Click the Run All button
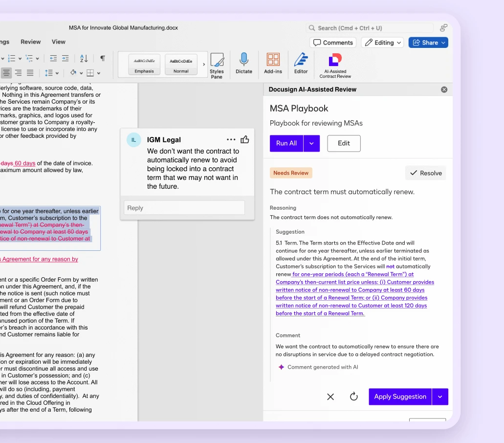Viewport: 504px width, 443px height. 286,143
